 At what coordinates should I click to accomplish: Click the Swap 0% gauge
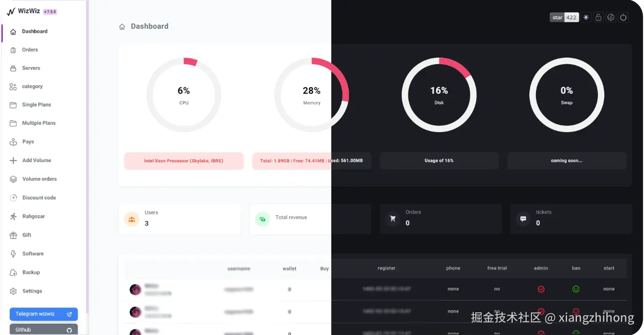[567, 95]
